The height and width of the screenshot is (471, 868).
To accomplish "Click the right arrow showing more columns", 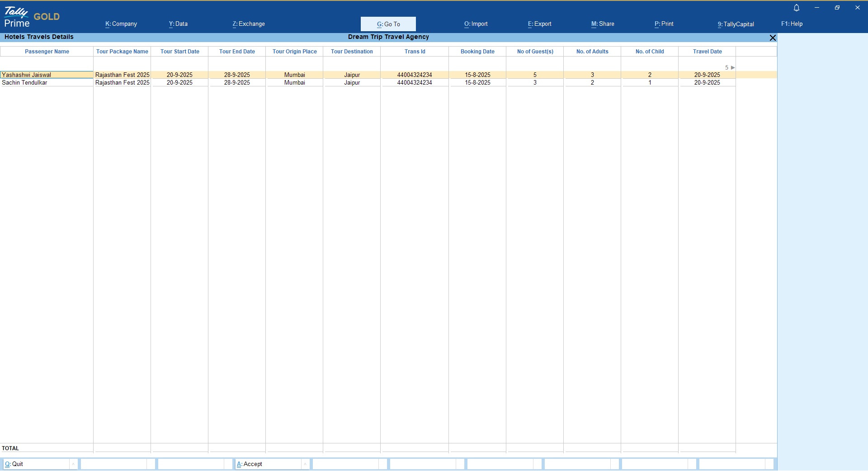I will click(733, 67).
